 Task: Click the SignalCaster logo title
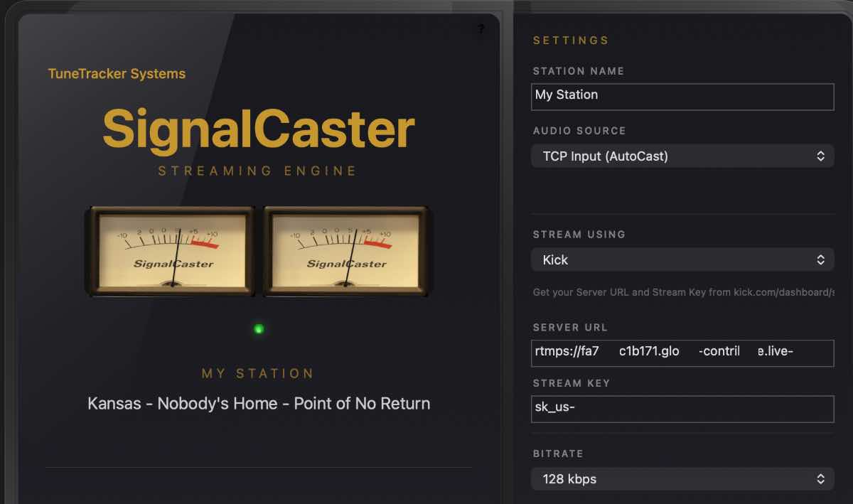(259, 129)
